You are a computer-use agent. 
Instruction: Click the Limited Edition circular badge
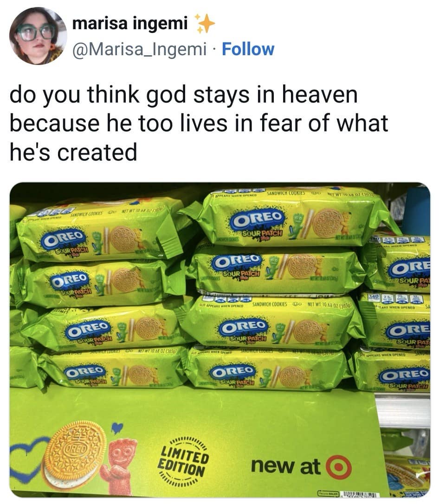point(184,462)
